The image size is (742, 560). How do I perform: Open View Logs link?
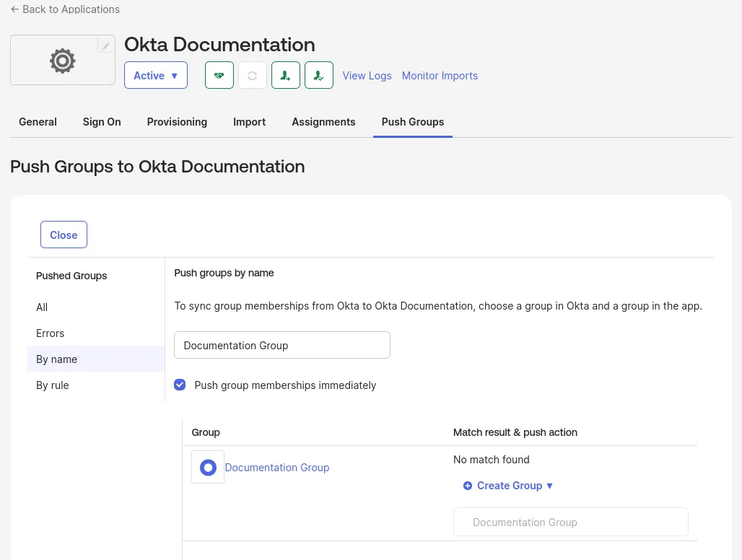tap(367, 76)
